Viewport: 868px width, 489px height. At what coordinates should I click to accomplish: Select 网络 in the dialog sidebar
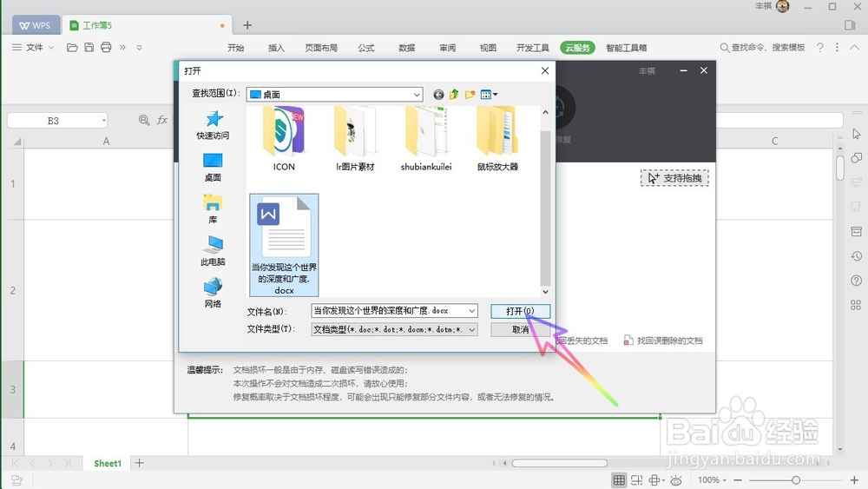coord(214,293)
